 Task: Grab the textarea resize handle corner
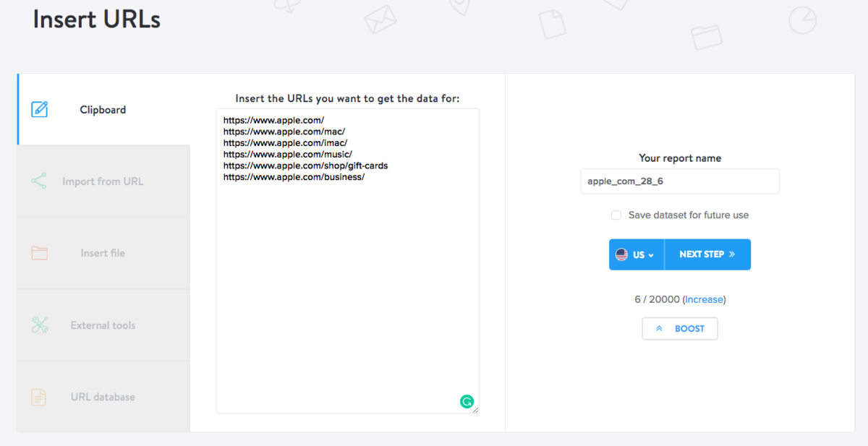[475, 410]
